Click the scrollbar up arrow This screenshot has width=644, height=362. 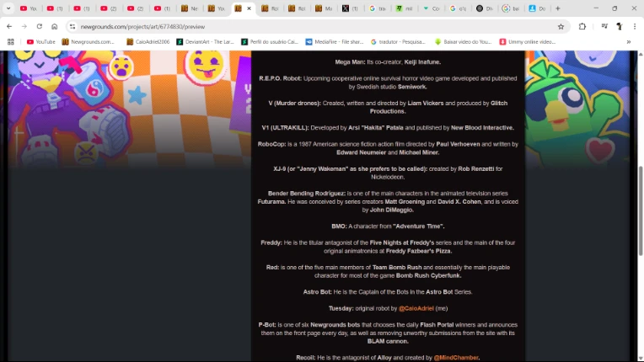coord(640,54)
